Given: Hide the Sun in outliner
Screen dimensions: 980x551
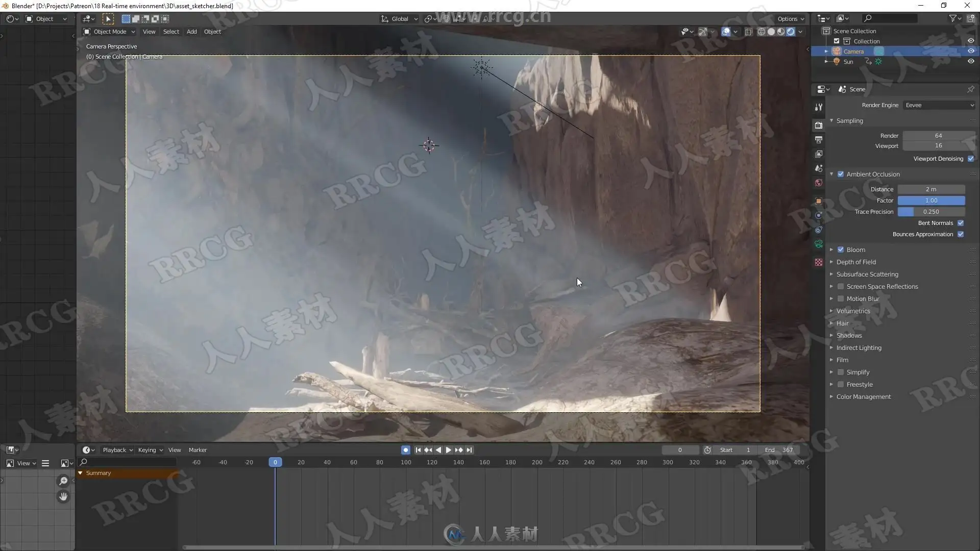Looking at the screenshot, I should click(971, 61).
